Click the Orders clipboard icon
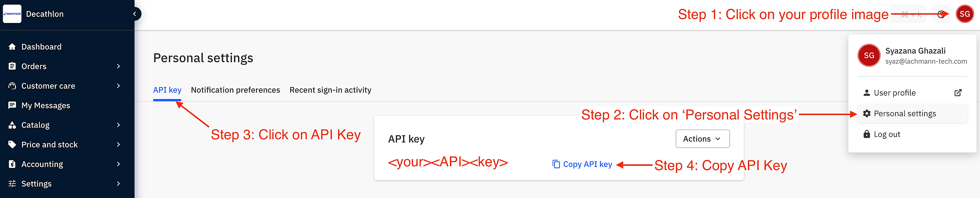The height and width of the screenshot is (198, 980). pos(12,66)
